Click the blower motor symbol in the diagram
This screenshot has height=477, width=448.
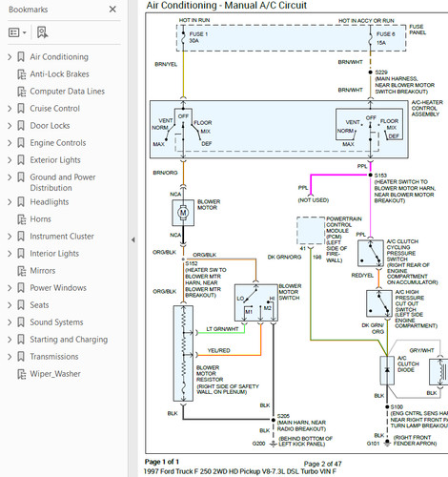(x=183, y=213)
